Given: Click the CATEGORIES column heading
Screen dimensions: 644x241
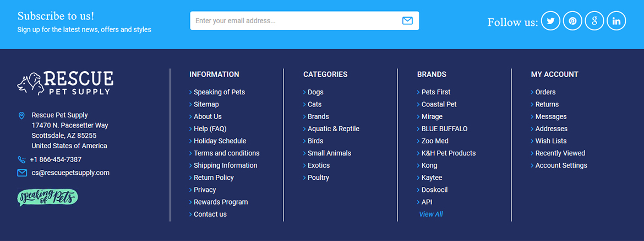Looking at the screenshot, I should coord(325,74).
